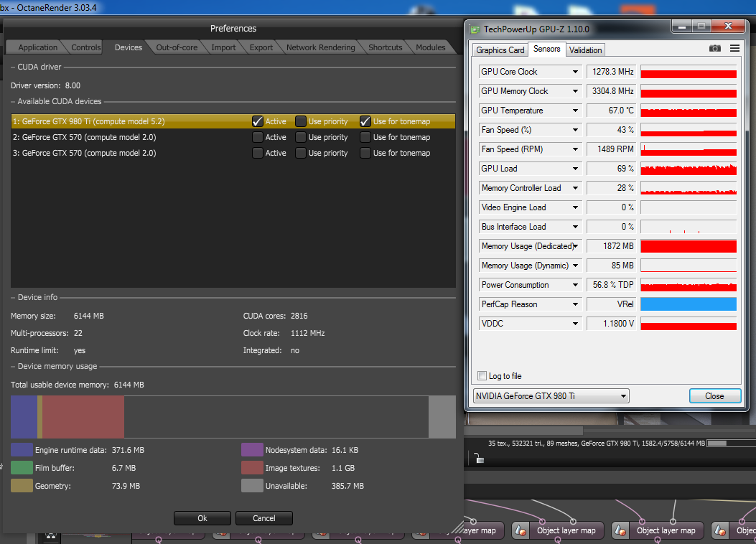Uncheck Active for GeForce GTX 980 Ti
This screenshot has width=756, height=544.
(258, 121)
